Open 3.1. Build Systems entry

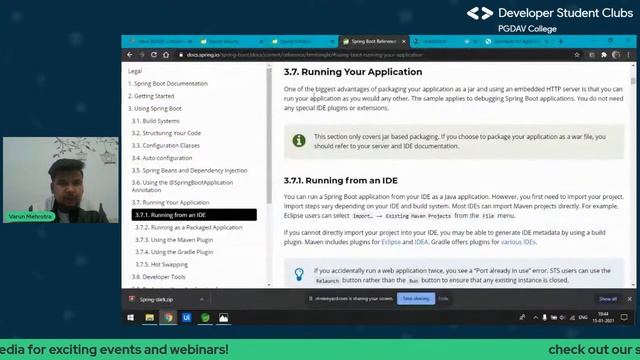(156, 121)
